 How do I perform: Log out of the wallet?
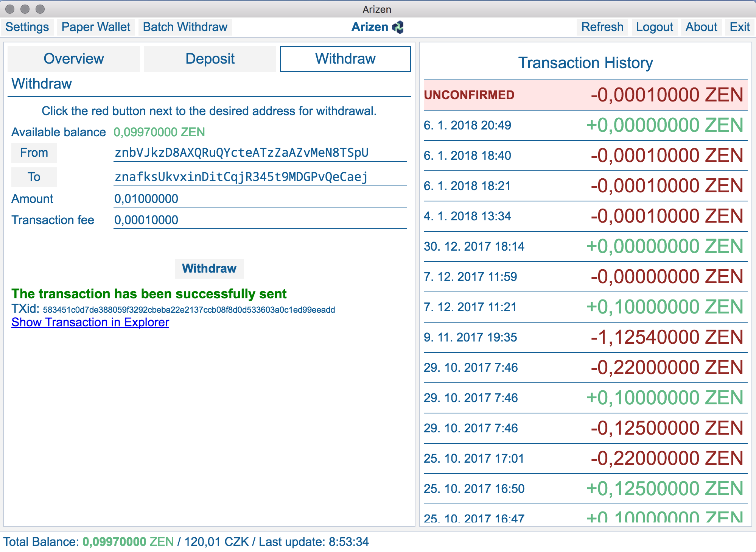(654, 27)
